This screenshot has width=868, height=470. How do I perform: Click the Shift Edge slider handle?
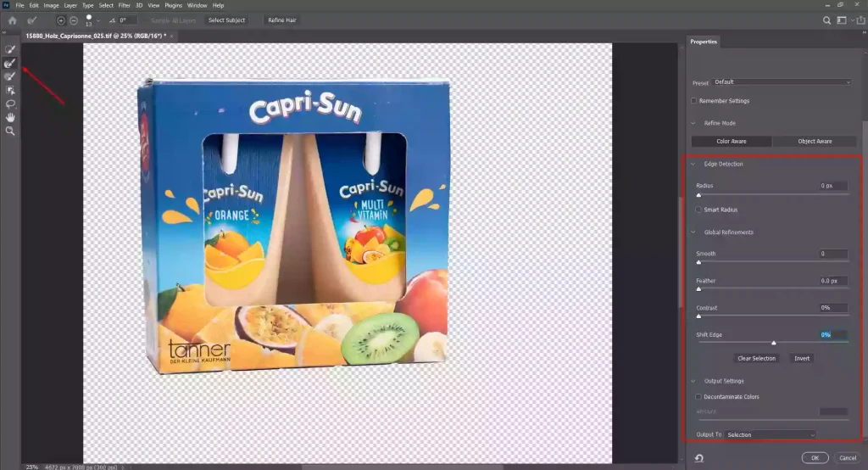tap(774, 343)
